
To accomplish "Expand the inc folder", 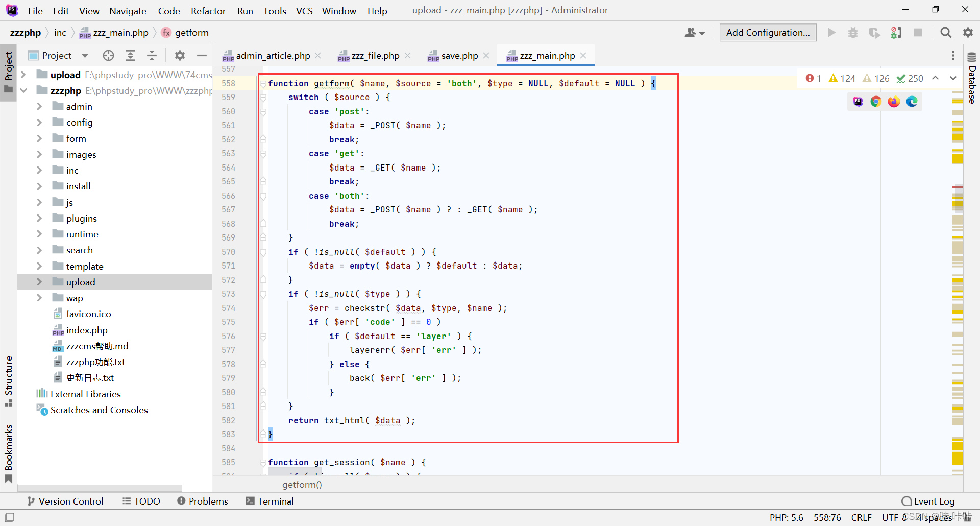I will [x=39, y=170].
